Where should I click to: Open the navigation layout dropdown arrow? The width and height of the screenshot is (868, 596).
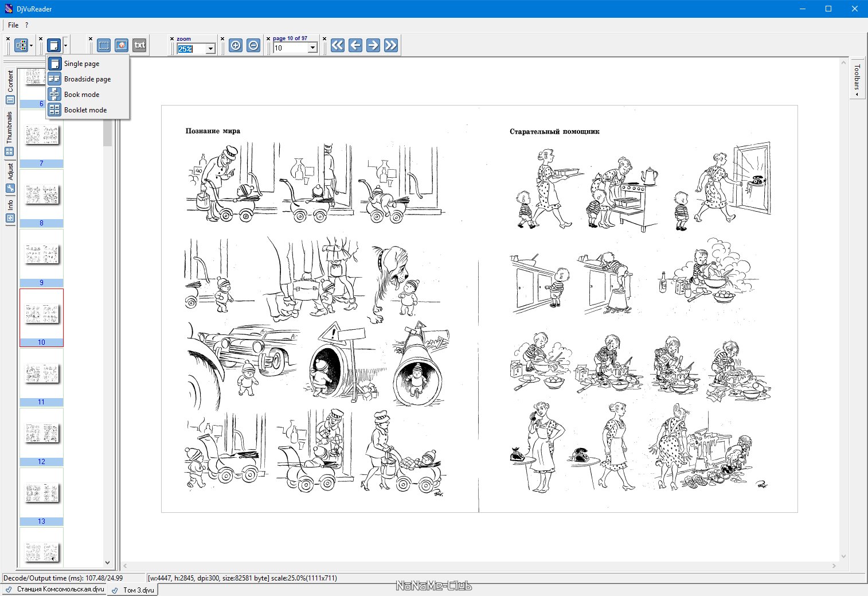click(x=31, y=45)
